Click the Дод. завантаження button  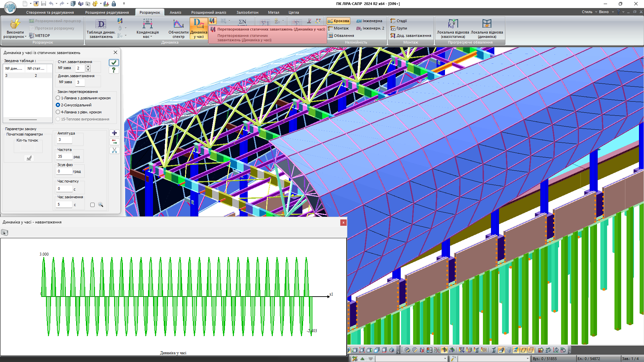(411, 36)
